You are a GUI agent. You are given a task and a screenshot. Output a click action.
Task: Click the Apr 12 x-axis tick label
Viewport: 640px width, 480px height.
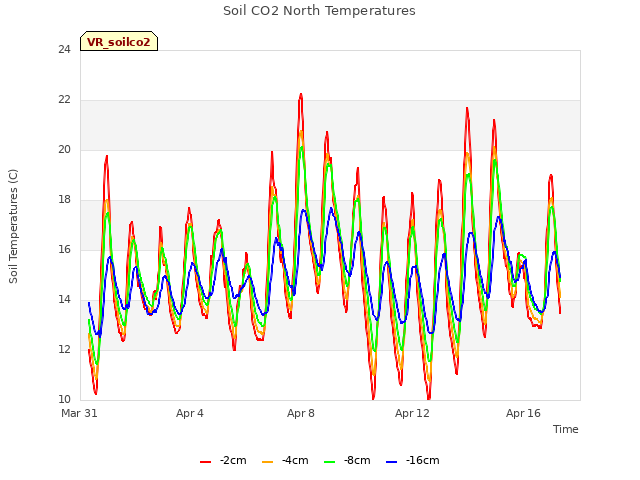point(412,413)
